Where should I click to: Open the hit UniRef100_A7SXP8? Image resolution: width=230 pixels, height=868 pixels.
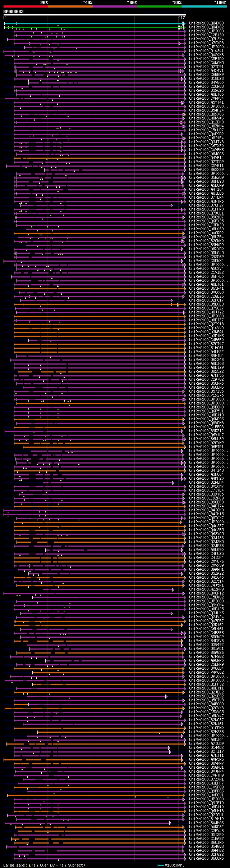click(206, 43)
